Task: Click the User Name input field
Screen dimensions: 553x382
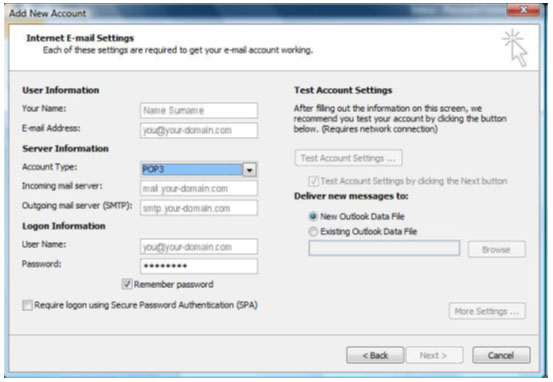Action: [x=199, y=247]
